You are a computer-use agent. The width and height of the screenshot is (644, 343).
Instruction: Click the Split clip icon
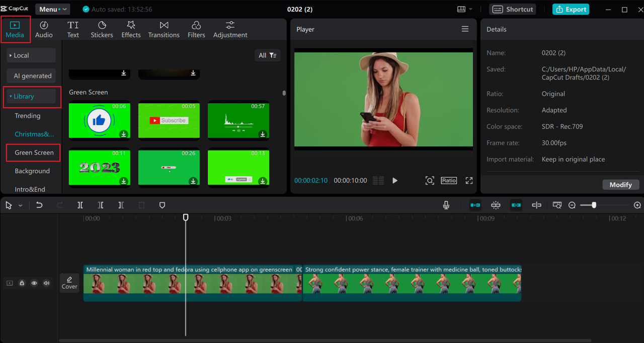click(x=80, y=205)
